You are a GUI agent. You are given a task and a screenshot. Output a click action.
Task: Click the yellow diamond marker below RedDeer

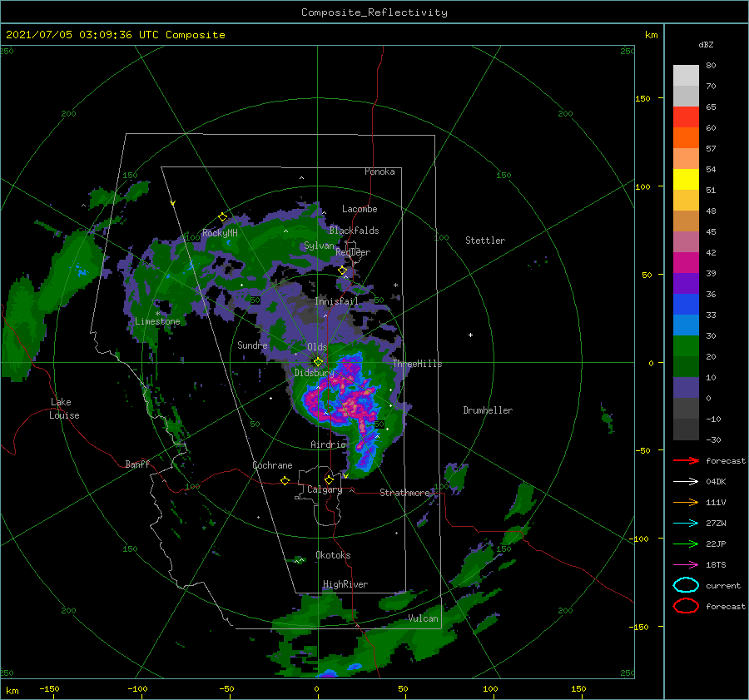343,271
